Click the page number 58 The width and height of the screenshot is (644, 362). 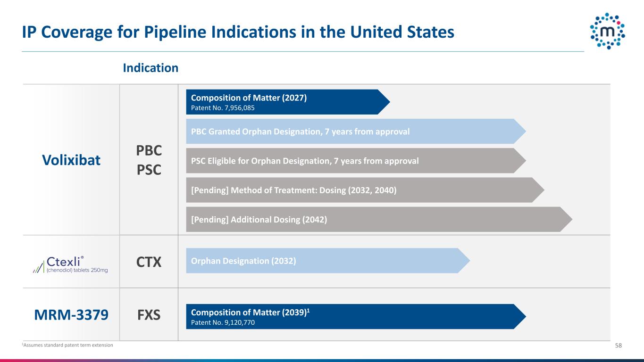(x=619, y=346)
